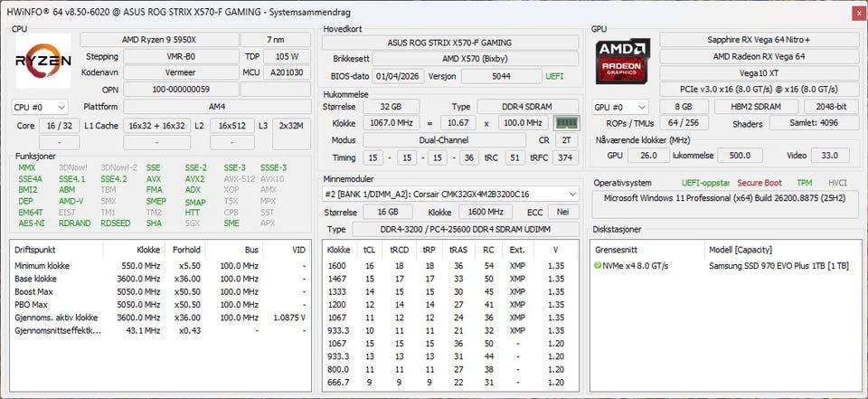The width and height of the screenshot is (868, 399).
Task: Expand the memory module DIMM_A2 dropdown
Action: point(450,194)
